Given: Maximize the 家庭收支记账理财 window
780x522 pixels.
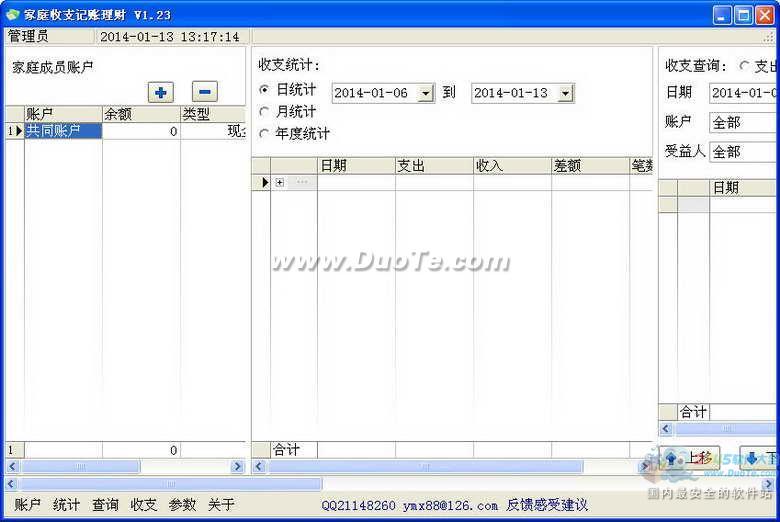Looking at the screenshot, I should (743, 15).
